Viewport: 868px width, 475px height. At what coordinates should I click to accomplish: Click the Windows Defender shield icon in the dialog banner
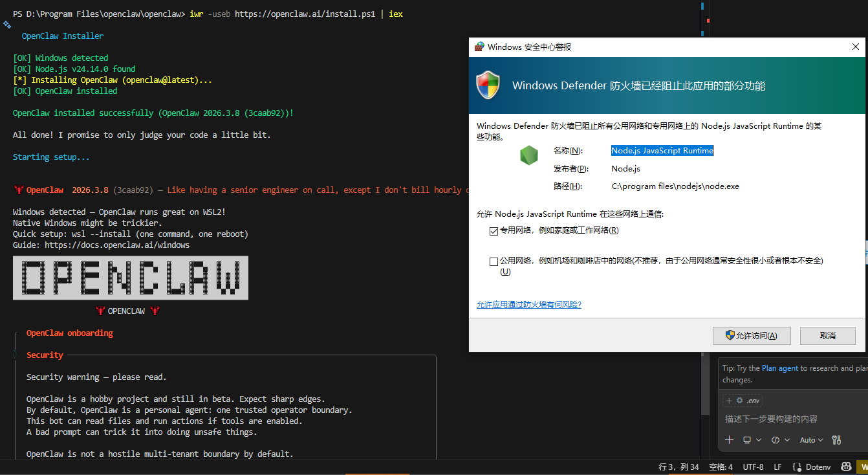(x=488, y=85)
